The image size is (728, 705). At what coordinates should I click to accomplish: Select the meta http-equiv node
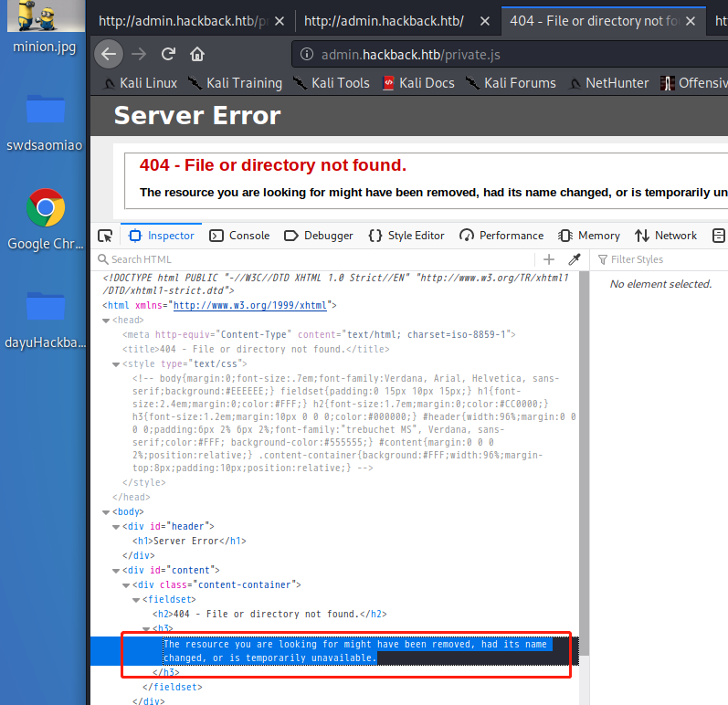[x=319, y=334]
